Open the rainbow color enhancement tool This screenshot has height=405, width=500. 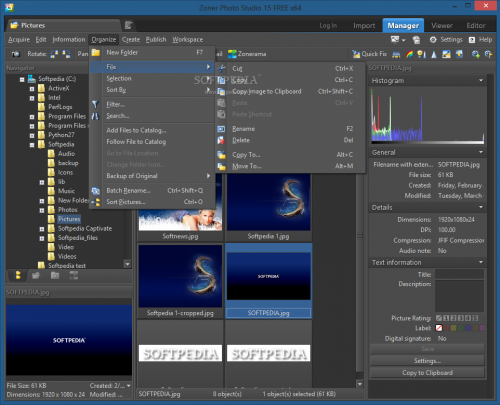click(409, 54)
